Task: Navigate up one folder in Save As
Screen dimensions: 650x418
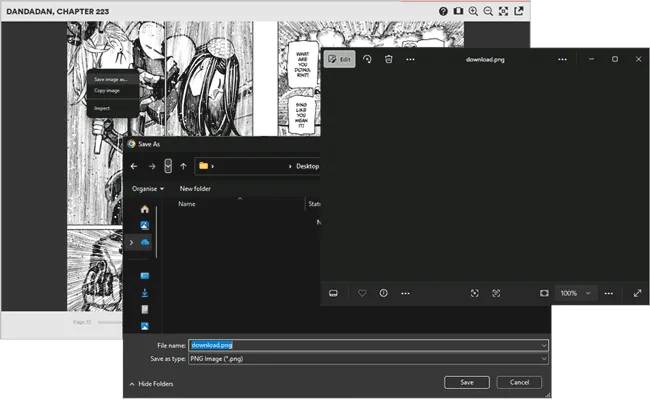Action: tap(183, 166)
